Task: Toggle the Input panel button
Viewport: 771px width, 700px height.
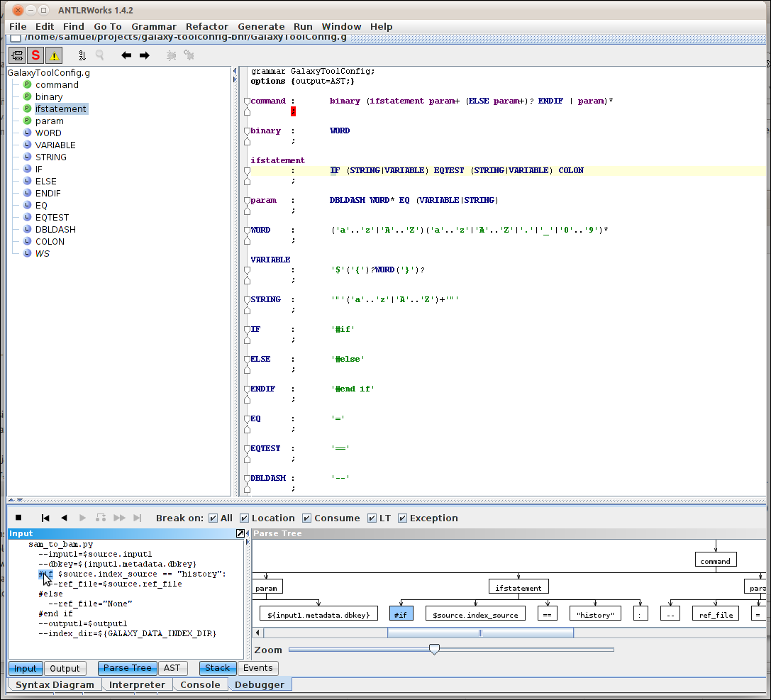Action: (26, 669)
